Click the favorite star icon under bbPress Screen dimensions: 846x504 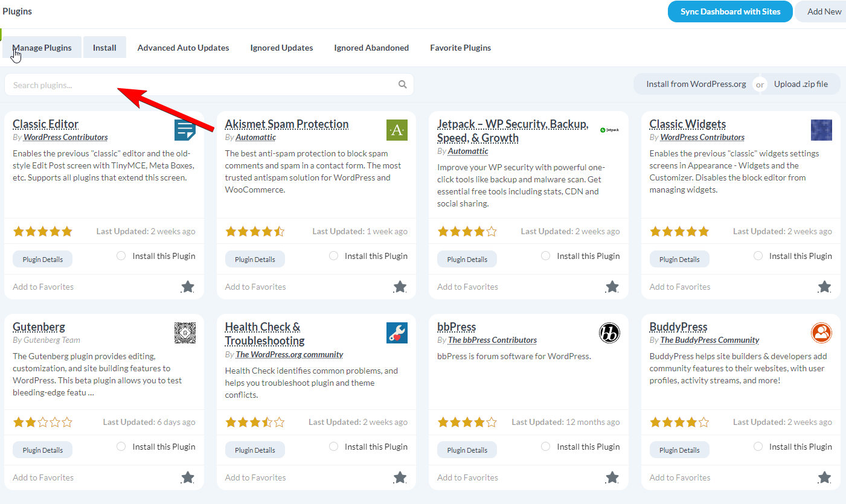612,477
